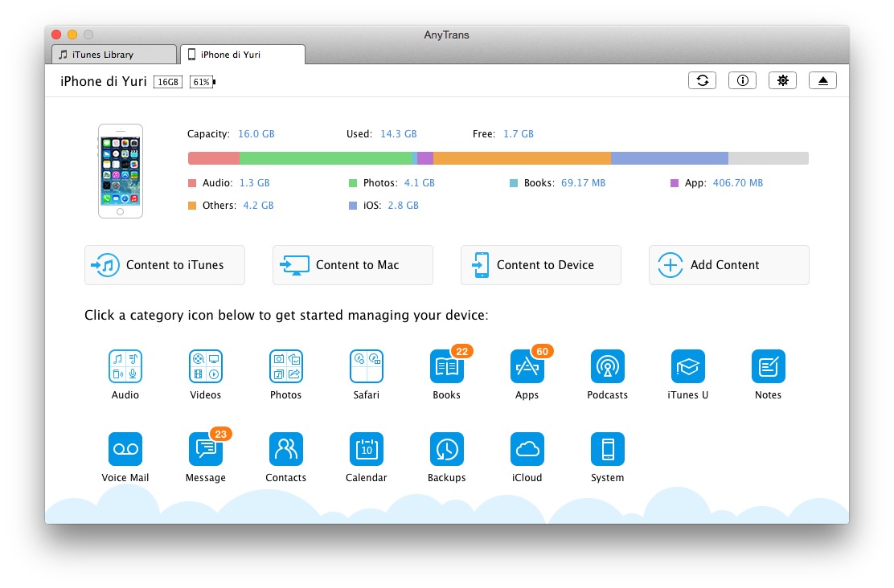
Task: Open the Contacts category
Action: 285,449
